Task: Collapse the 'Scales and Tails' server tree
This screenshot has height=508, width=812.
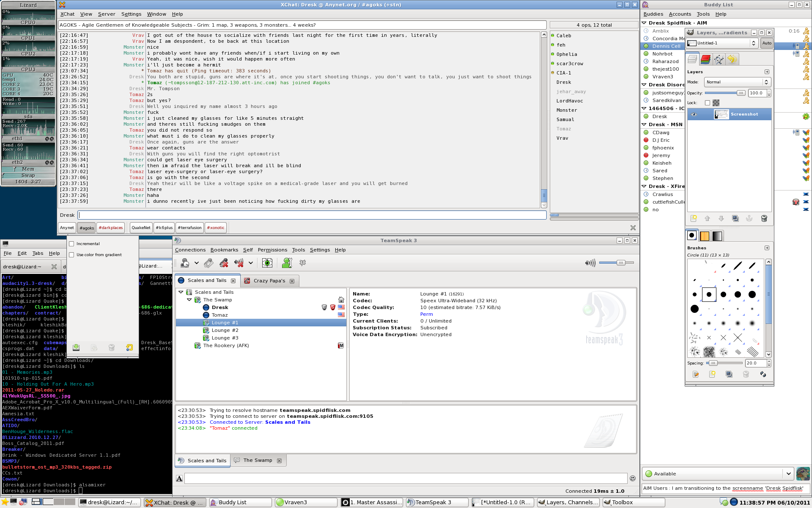Action: (181, 292)
